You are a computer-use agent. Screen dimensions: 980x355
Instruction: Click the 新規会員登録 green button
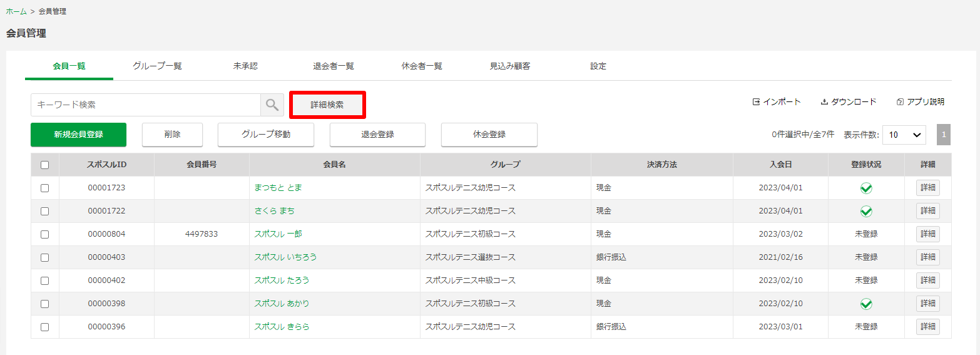(78, 135)
